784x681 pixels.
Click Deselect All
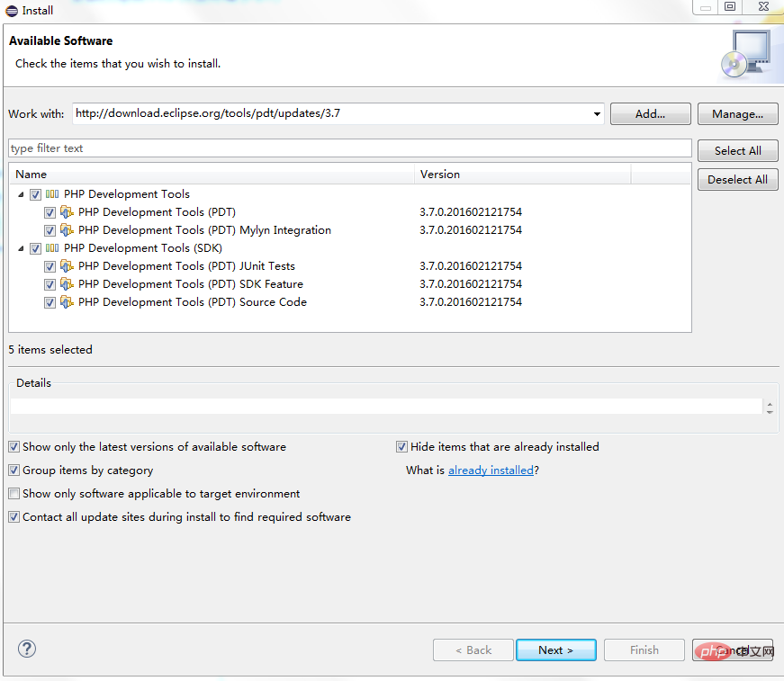737,179
